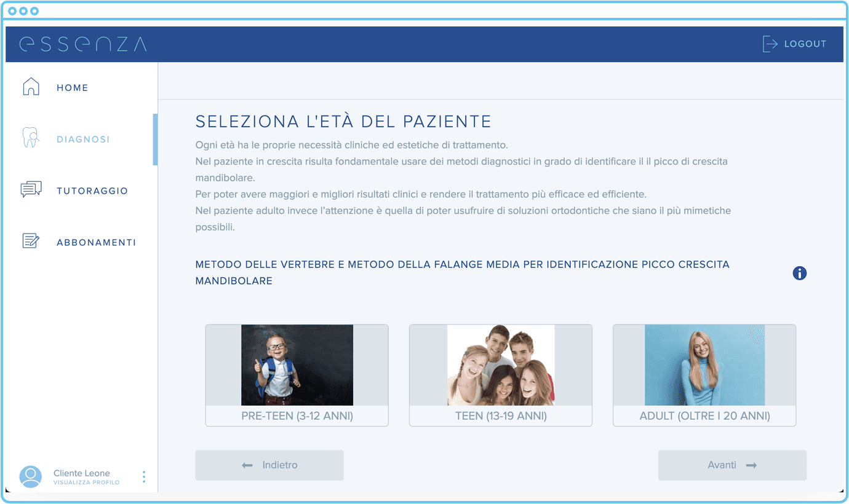
Task: Choose ADULT (OLTRE I 20 ANNI) label
Action: 704,416
